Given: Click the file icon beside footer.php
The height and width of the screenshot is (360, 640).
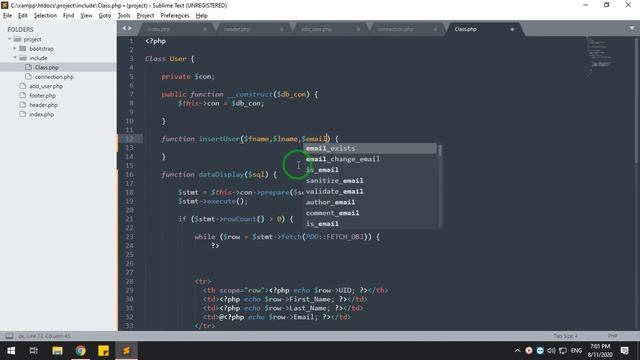Looking at the screenshot, I should (x=23, y=96).
